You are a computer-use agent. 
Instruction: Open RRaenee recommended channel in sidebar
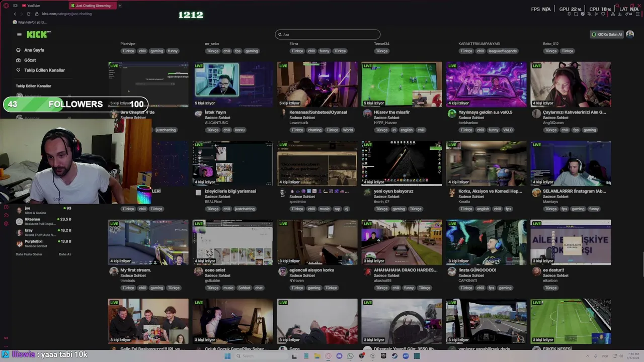(44, 221)
